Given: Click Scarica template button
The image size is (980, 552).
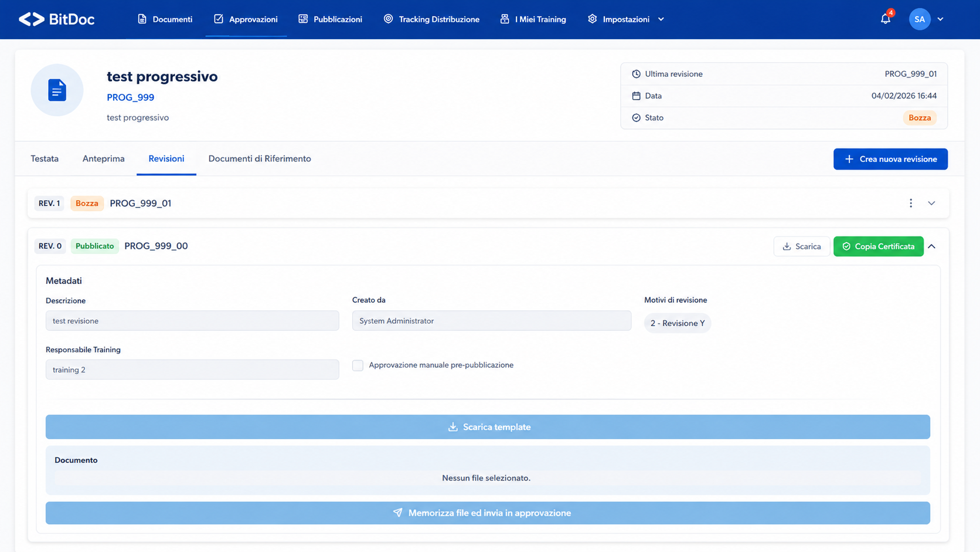Looking at the screenshot, I should point(488,427).
